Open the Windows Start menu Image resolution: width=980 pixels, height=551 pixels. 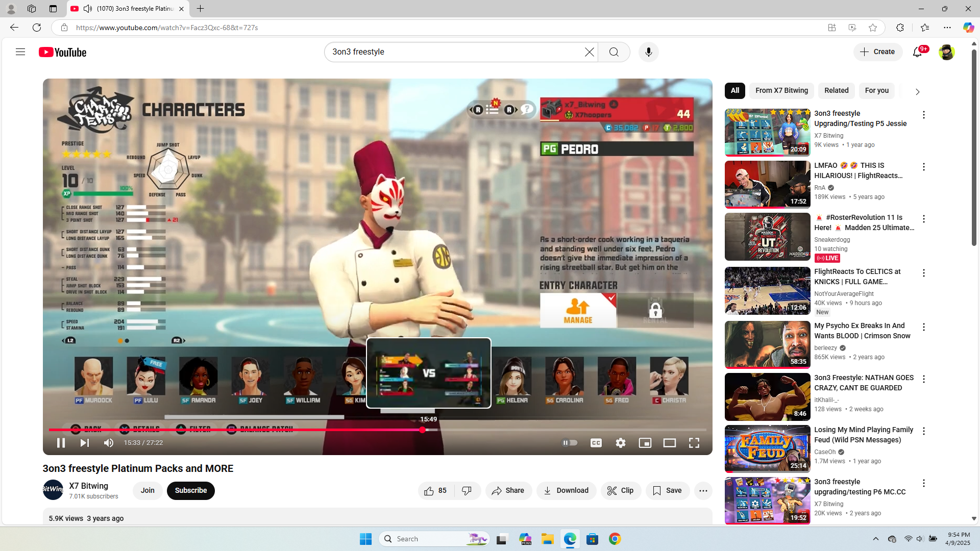point(365,539)
